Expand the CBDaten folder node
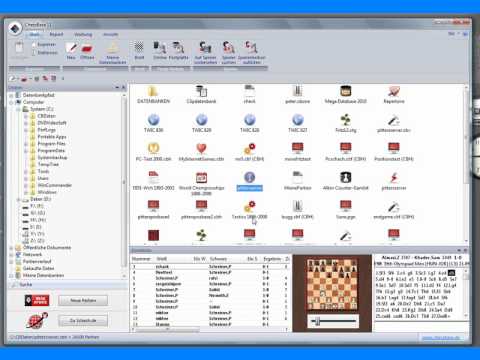The width and height of the screenshot is (480, 360). 26,116
